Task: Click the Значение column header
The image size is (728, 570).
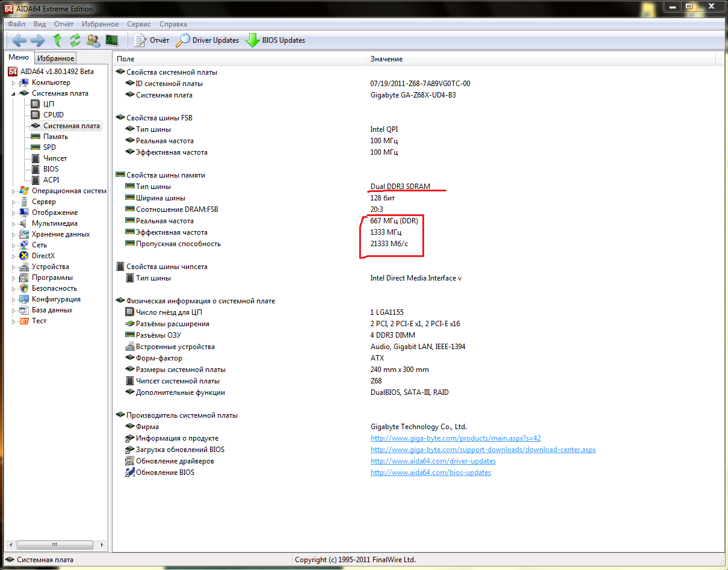Action: pyautogui.click(x=541, y=59)
